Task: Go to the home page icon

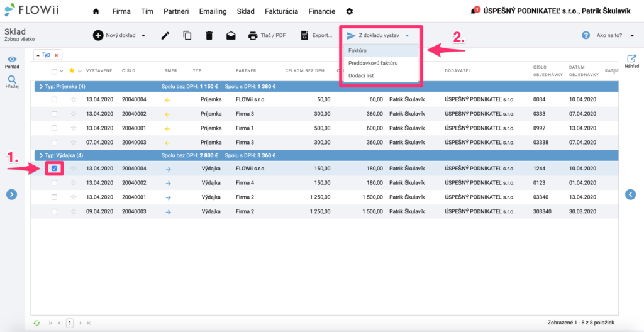Action: 96,11
